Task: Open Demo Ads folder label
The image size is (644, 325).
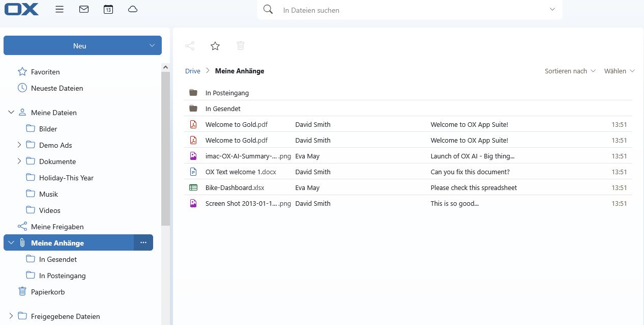Action: tap(55, 145)
